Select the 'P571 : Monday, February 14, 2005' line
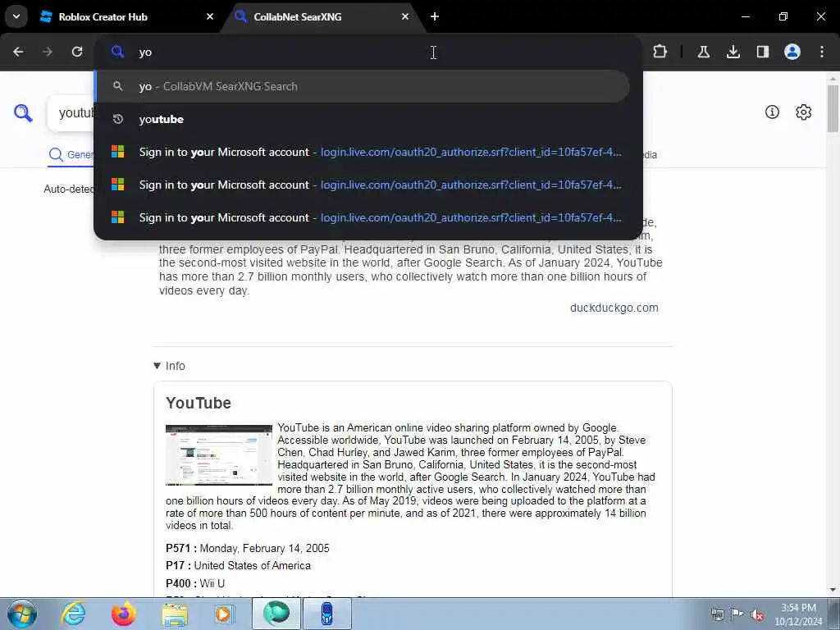The width and height of the screenshot is (840, 630). 248,548
